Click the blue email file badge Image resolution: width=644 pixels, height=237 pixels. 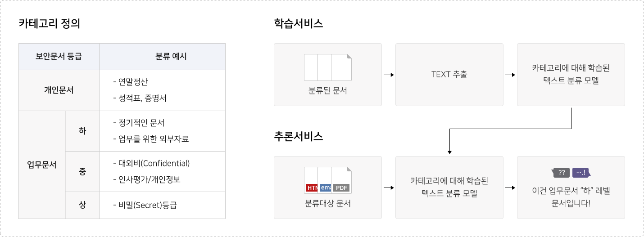tap(326, 188)
